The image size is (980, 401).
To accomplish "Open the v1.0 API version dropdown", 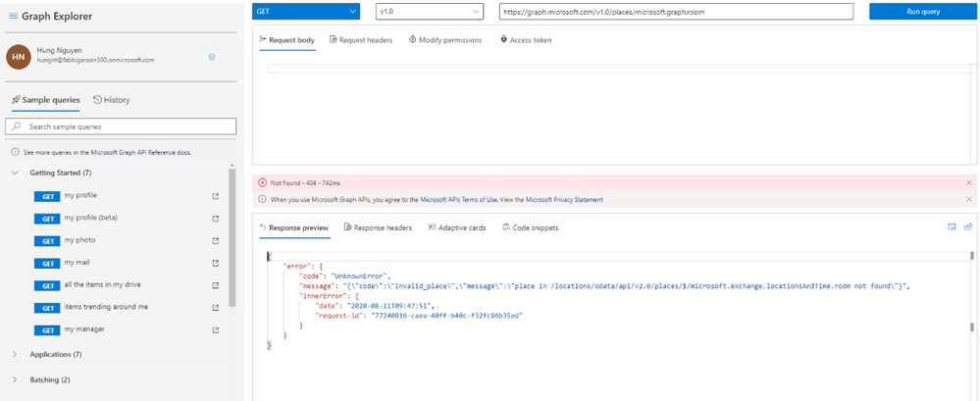I will (430, 11).
